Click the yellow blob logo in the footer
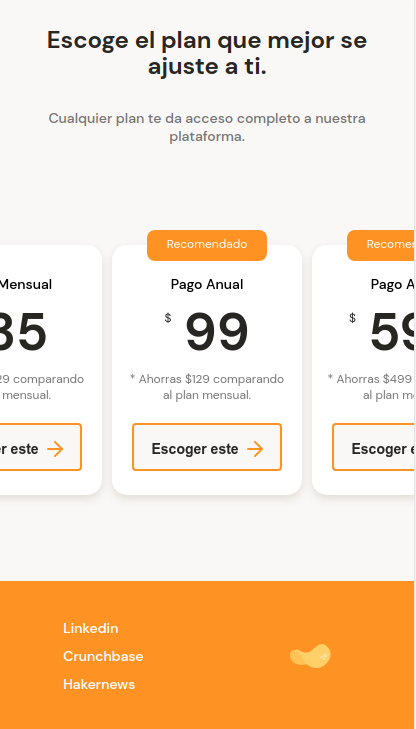 [x=310, y=656]
